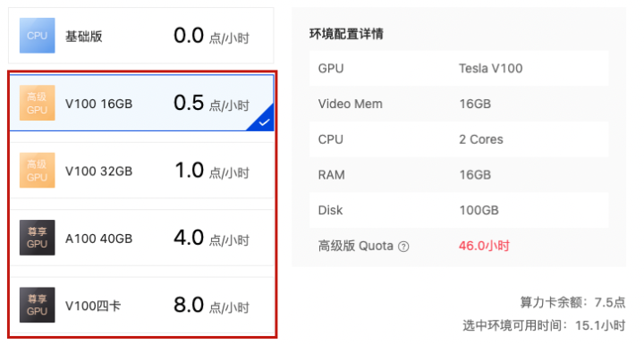The image size is (644, 344).
Task: Click the 0.0 点/小时 price
Action: 211,36
